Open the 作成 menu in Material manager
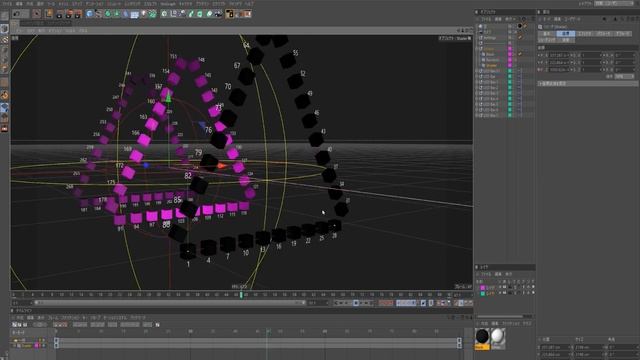This screenshot has height=360, width=640. pos(484,324)
